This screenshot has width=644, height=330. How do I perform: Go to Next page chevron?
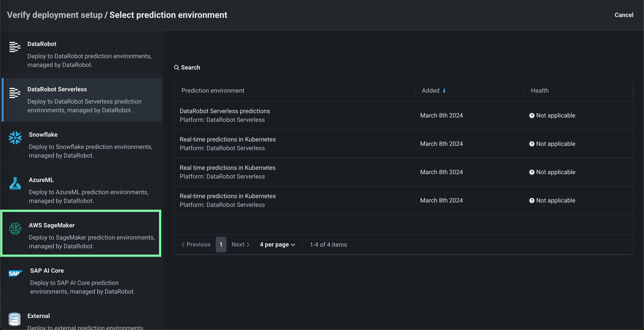[x=248, y=245]
